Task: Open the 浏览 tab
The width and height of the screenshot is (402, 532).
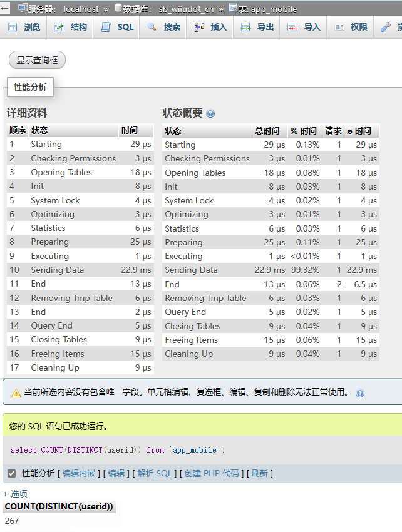Action: [x=24, y=27]
